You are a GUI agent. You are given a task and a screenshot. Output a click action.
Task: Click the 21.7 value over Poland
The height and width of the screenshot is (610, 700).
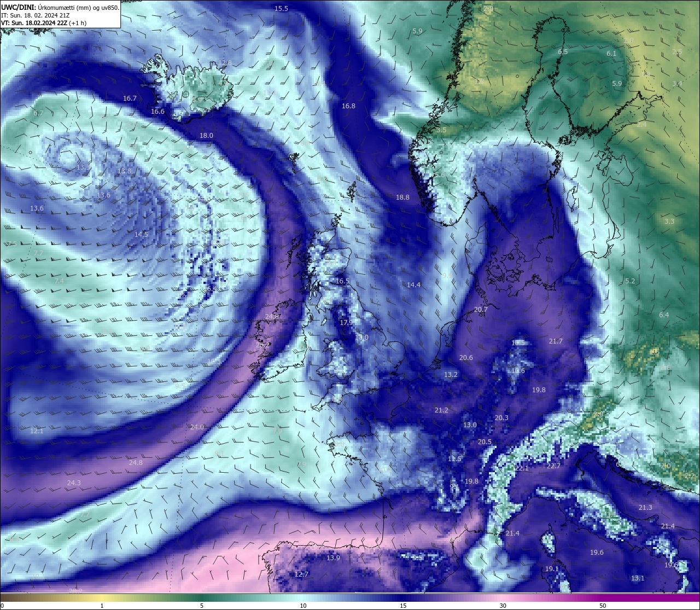(x=556, y=341)
